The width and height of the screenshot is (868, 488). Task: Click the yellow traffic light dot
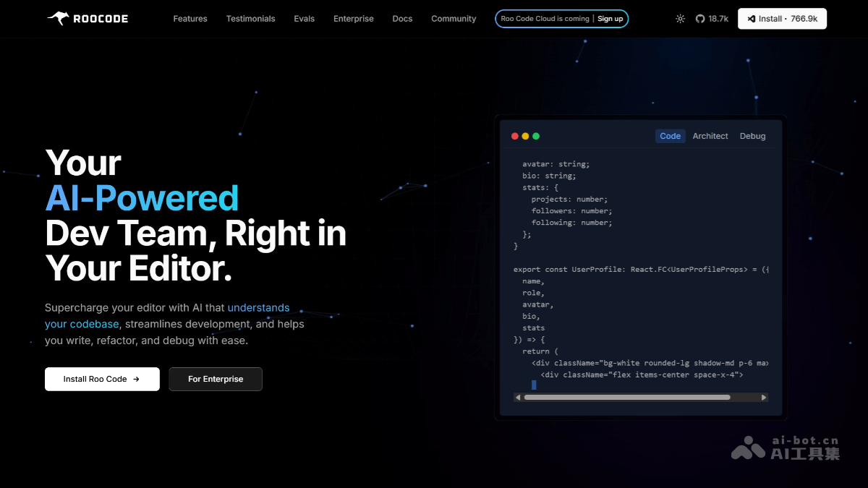tap(524, 135)
